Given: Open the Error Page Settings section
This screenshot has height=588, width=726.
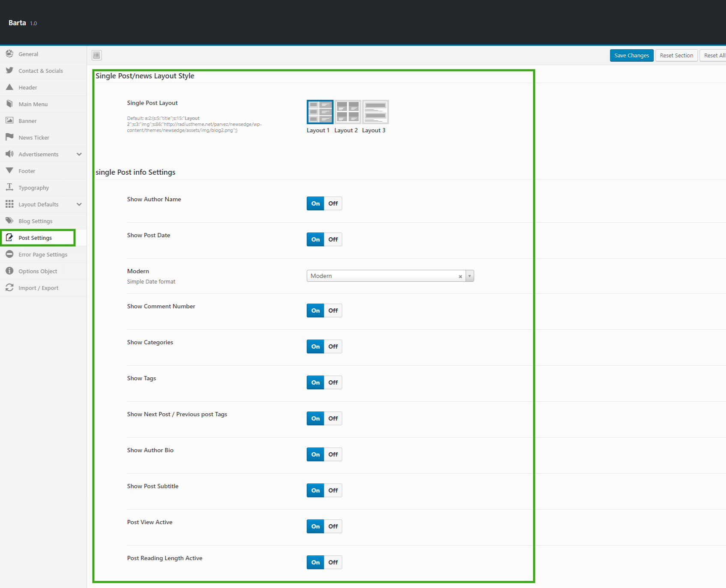Looking at the screenshot, I should 43,254.
